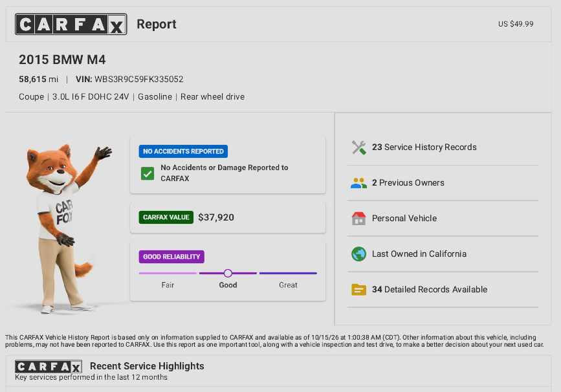The image size is (561, 392).
Task: Click the reliability slider knob at Good
Action: point(228,273)
